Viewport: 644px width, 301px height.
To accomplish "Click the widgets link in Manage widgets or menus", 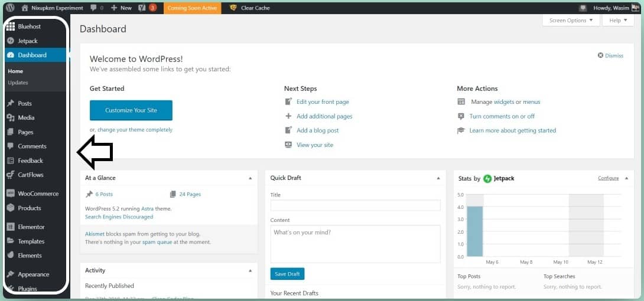I will 504,102.
